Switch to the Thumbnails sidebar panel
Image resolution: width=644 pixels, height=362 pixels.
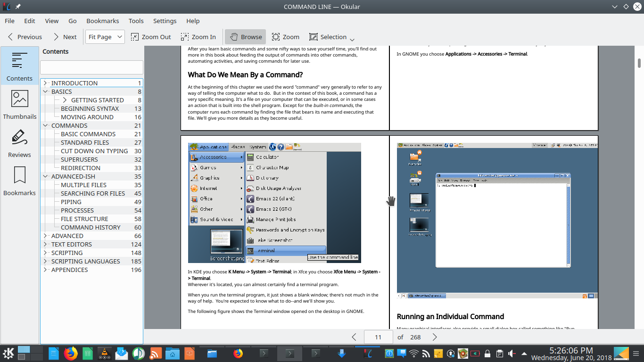(20, 104)
